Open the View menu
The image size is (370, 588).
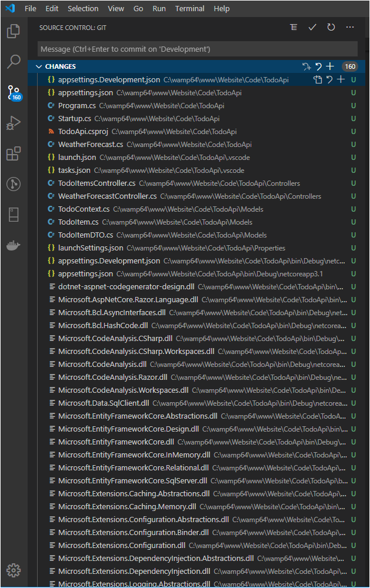pos(116,8)
